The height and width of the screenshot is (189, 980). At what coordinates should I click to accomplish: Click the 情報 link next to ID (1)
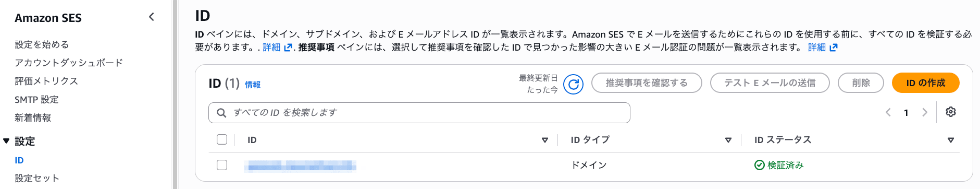253,85
